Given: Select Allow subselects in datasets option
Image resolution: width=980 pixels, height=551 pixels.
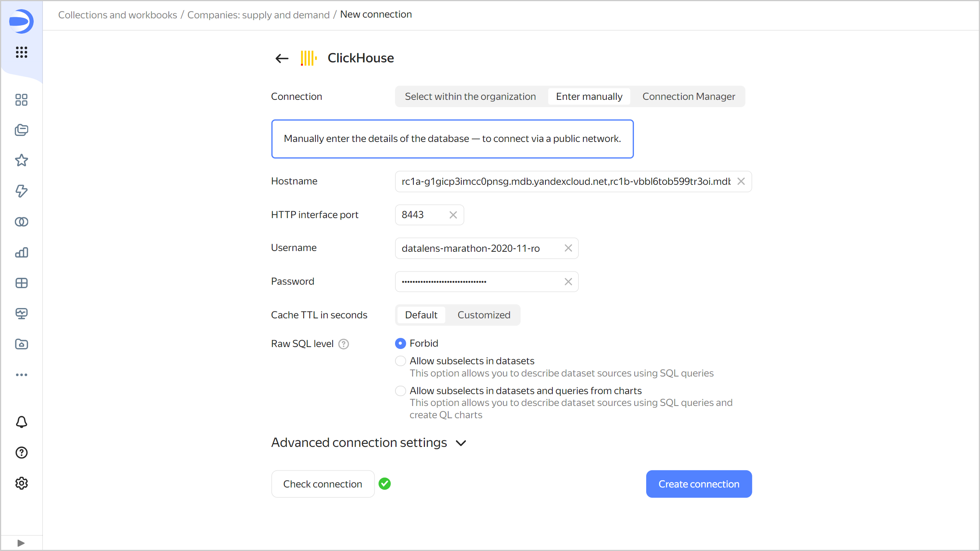Looking at the screenshot, I should 400,361.
